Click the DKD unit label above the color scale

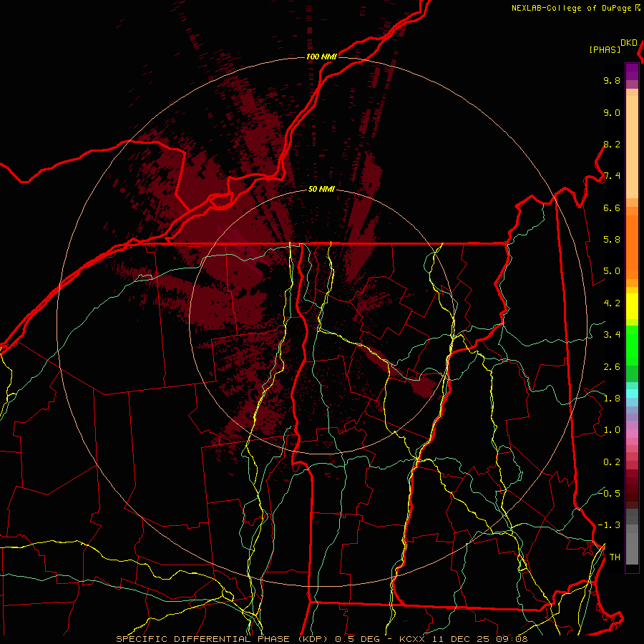click(629, 43)
